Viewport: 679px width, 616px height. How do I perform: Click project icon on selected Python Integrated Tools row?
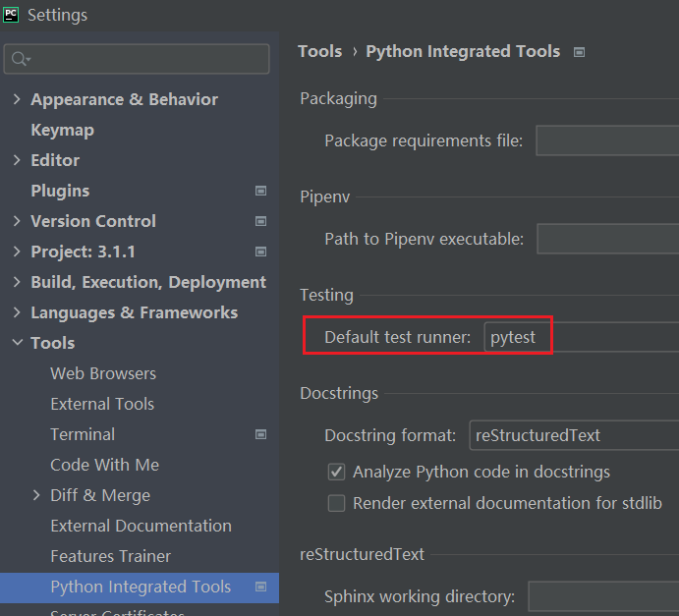[x=260, y=587]
